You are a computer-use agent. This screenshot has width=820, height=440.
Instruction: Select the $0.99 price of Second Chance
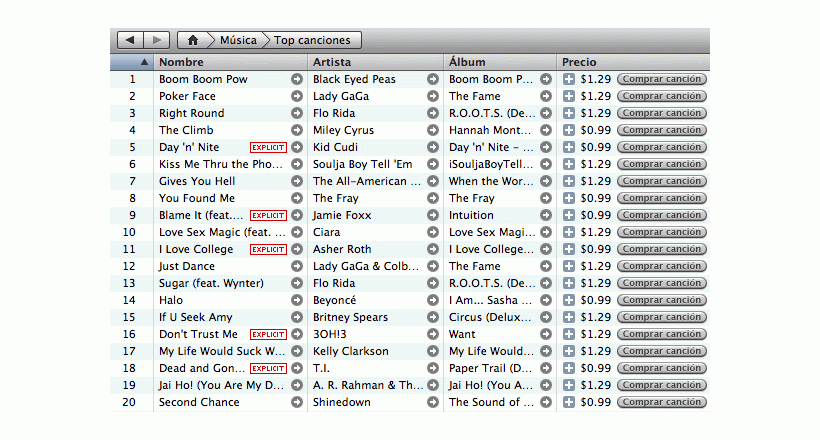click(x=596, y=402)
